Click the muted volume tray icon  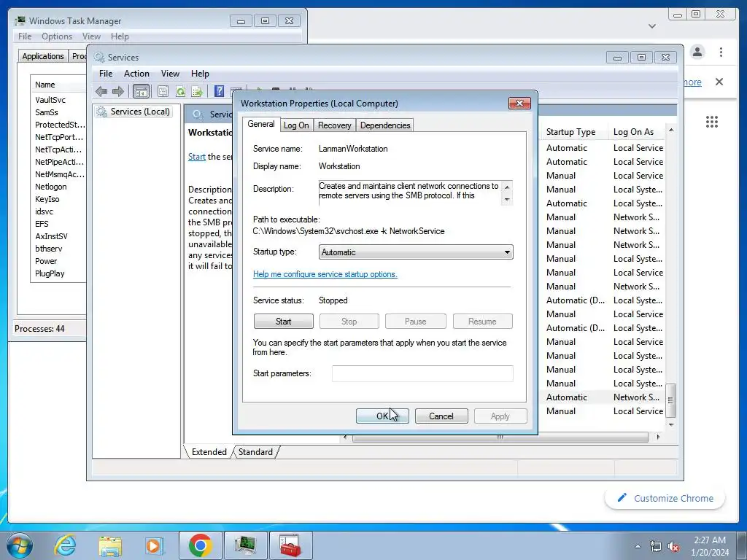coord(673,546)
